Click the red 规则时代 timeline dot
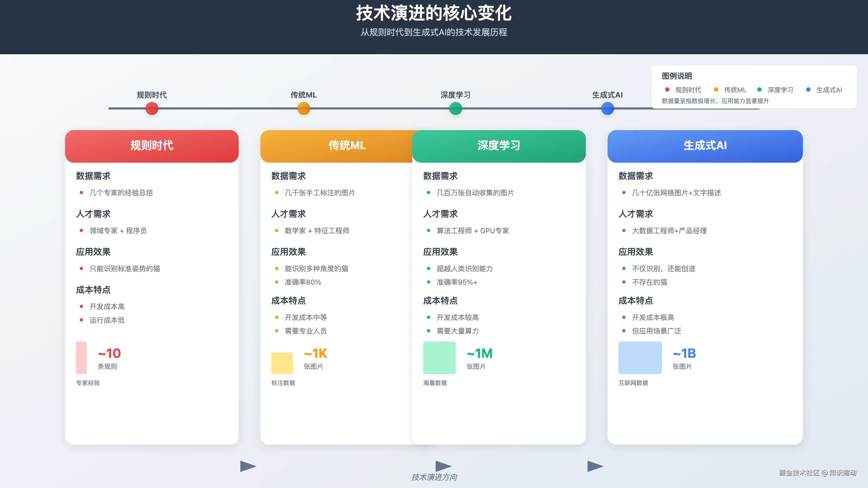 pyautogui.click(x=152, y=108)
